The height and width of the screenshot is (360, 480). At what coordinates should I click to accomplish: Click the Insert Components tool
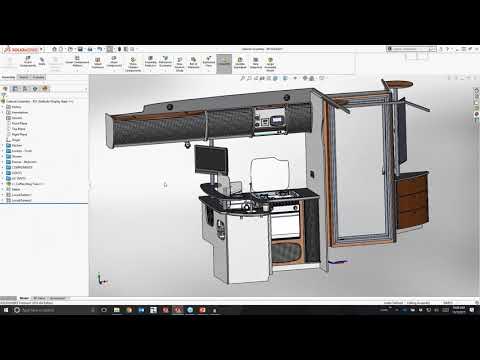[x=28, y=62]
